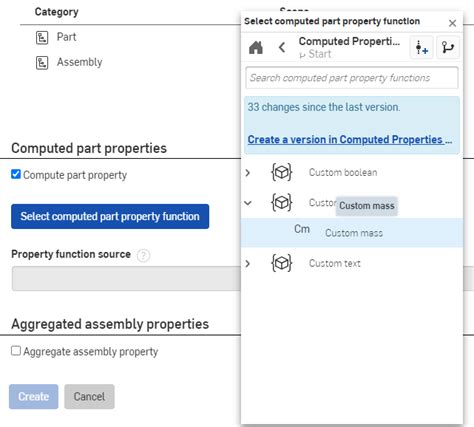Click the Part category icon
The width and height of the screenshot is (474, 427).
click(x=42, y=37)
